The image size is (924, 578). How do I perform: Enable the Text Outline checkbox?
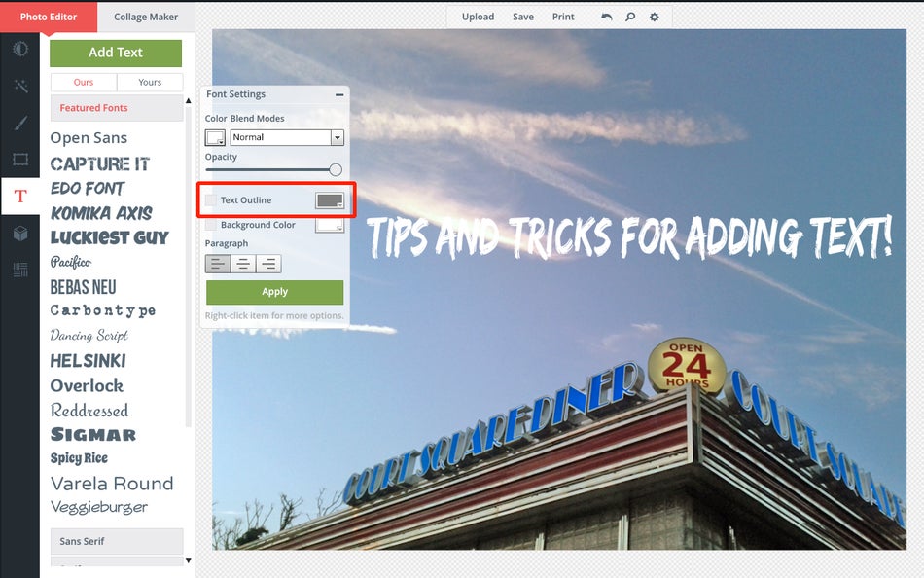click(210, 199)
